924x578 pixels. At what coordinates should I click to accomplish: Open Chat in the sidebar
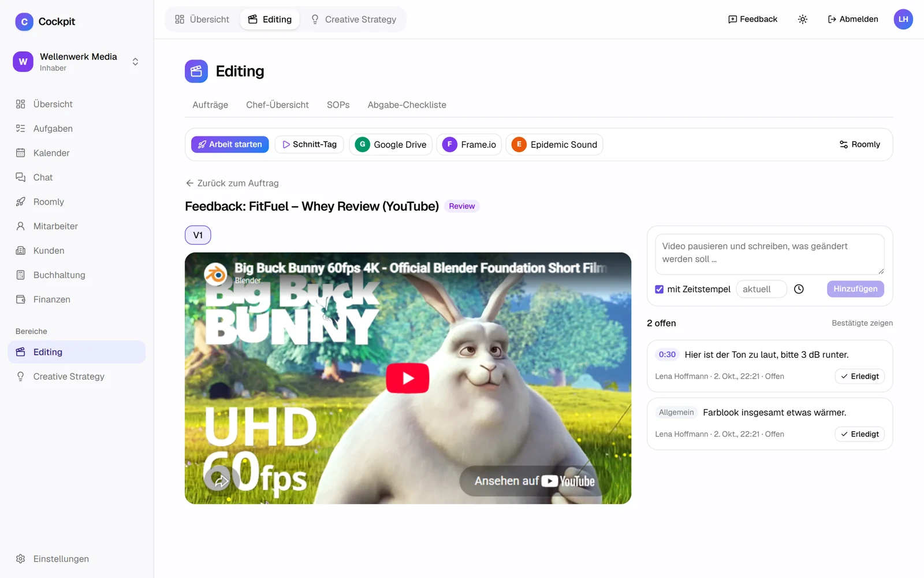tap(77, 177)
